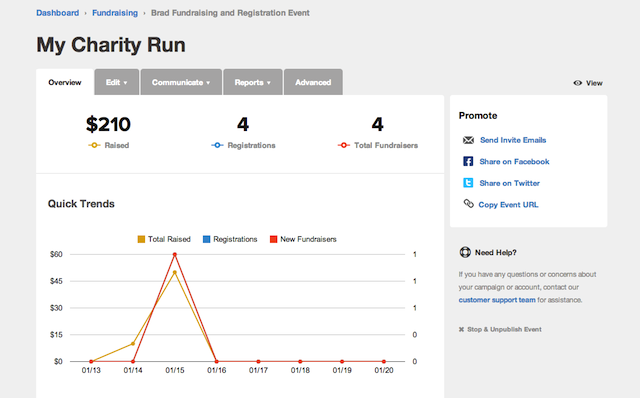Click the lifebuoy Need Help icon

[465, 252]
